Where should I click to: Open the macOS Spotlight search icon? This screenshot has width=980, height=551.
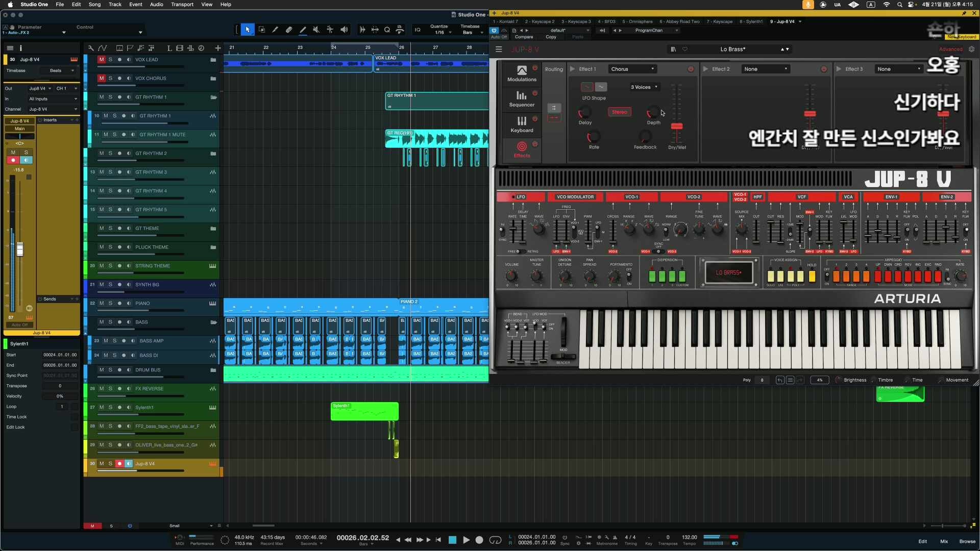click(x=899, y=5)
